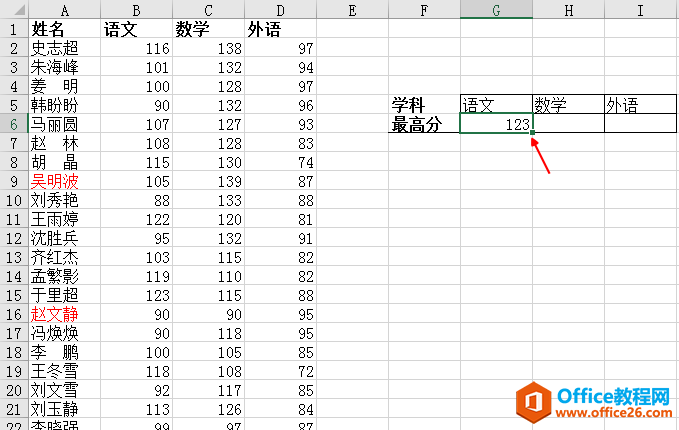Click 李鹏's 语文 score 100
Screen dimensions: 679x430
(x=157, y=352)
